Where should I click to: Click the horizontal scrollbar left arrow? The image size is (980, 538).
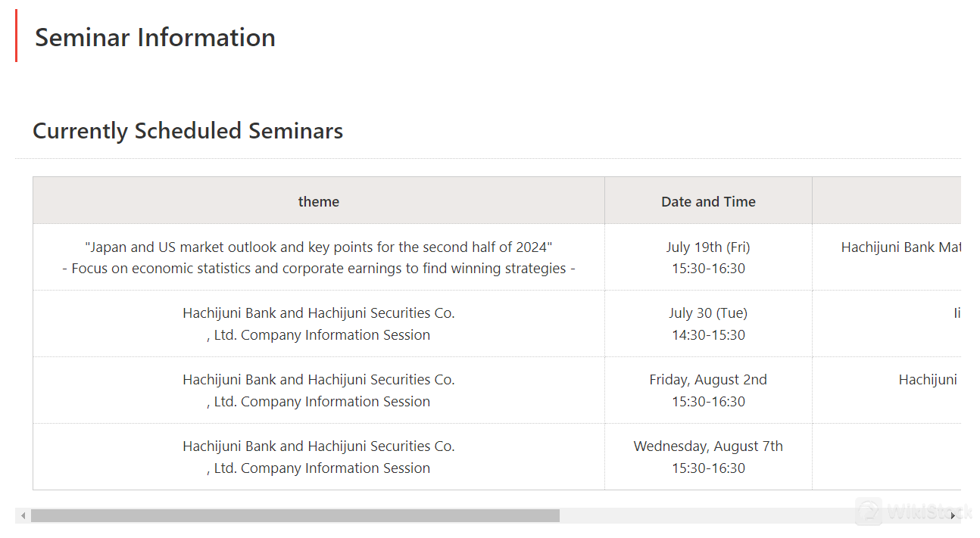tap(23, 516)
